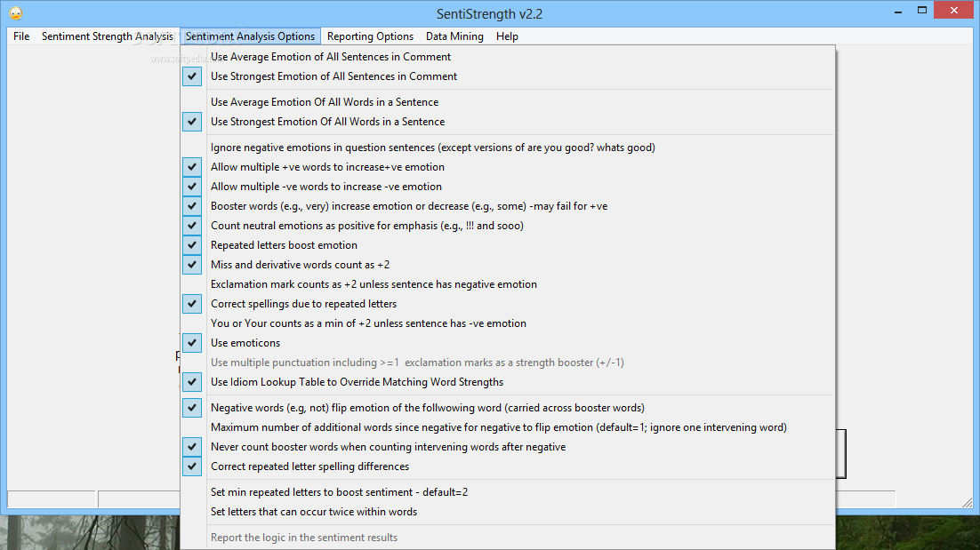Image resolution: width=980 pixels, height=550 pixels.
Task: Open the Help menu
Action: 507,36
